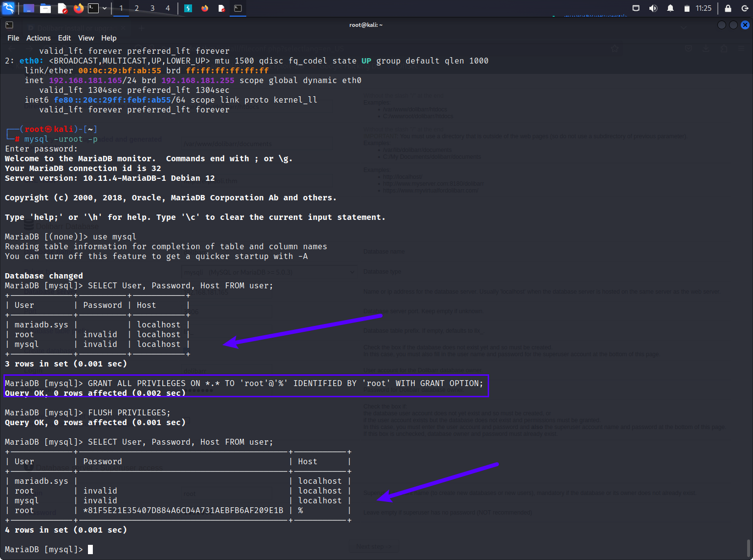Open the Actions menu in terminal

point(39,38)
